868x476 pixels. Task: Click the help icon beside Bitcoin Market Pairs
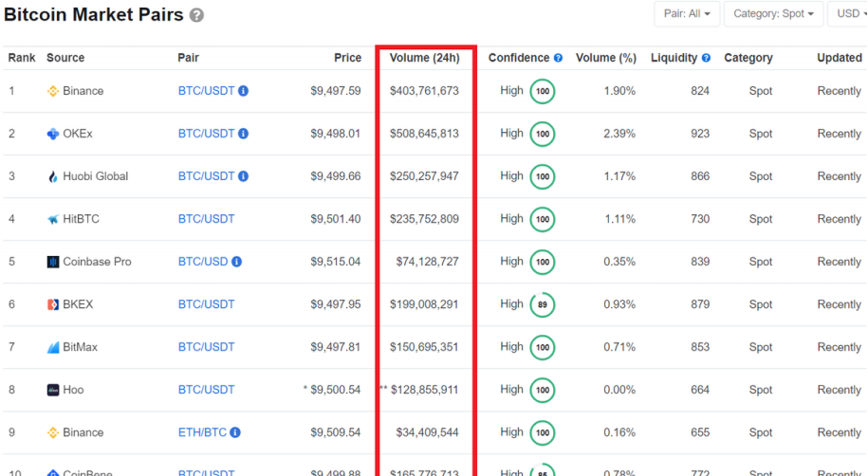click(x=196, y=15)
